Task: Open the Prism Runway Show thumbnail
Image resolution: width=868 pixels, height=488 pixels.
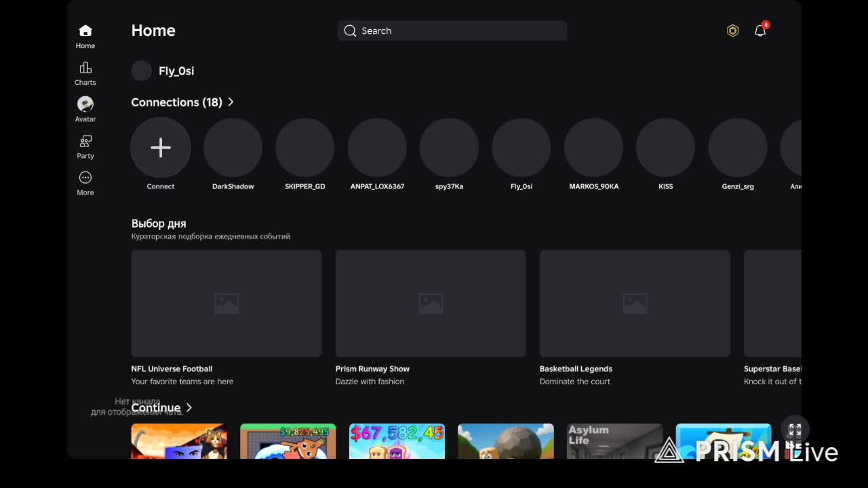Action: (x=431, y=304)
